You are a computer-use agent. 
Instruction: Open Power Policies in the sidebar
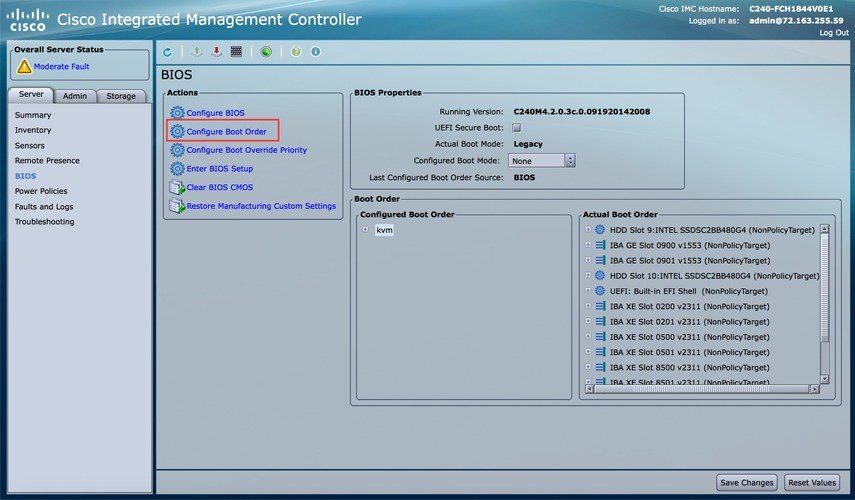click(x=41, y=191)
